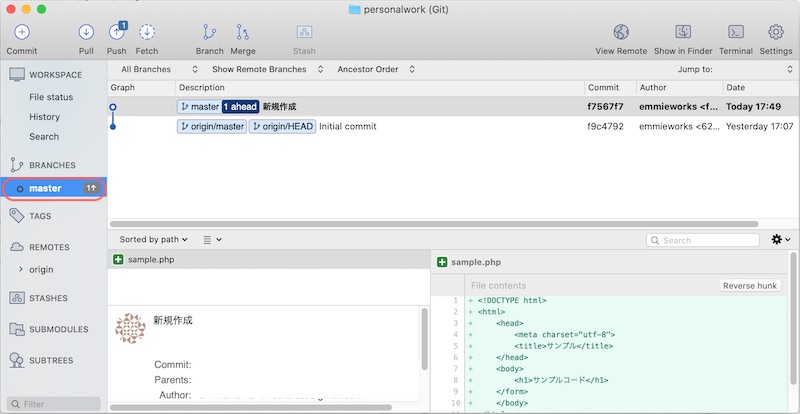The width and height of the screenshot is (800, 414).
Task: Click the sidebar Filter field
Action: (54, 404)
